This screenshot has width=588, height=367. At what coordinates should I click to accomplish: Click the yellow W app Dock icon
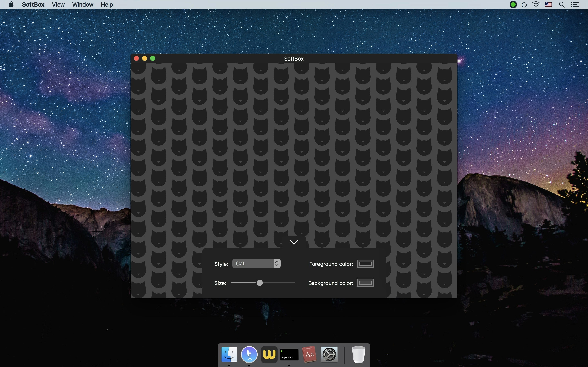[269, 354]
